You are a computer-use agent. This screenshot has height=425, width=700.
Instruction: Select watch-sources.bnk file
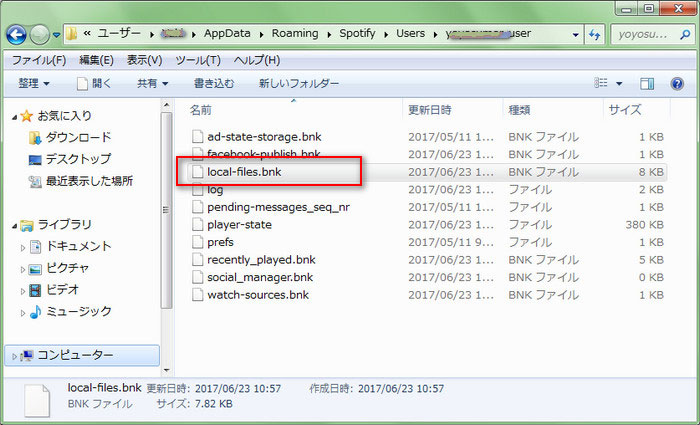pos(258,295)
